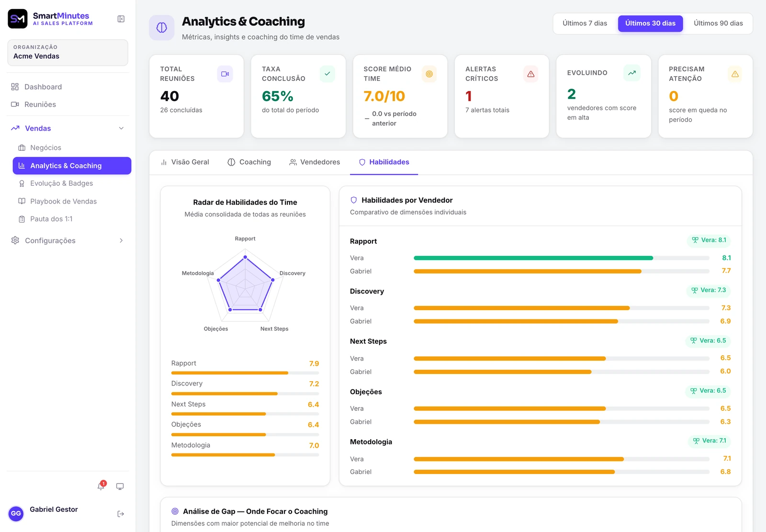Click the Reuniões camera icon in sidebar
The image size is (766, 532).
click(x=15, y=104)
